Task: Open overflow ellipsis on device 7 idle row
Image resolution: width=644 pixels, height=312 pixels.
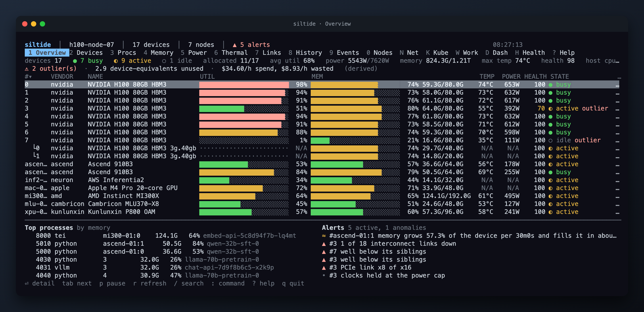Action: pos(617,141)
